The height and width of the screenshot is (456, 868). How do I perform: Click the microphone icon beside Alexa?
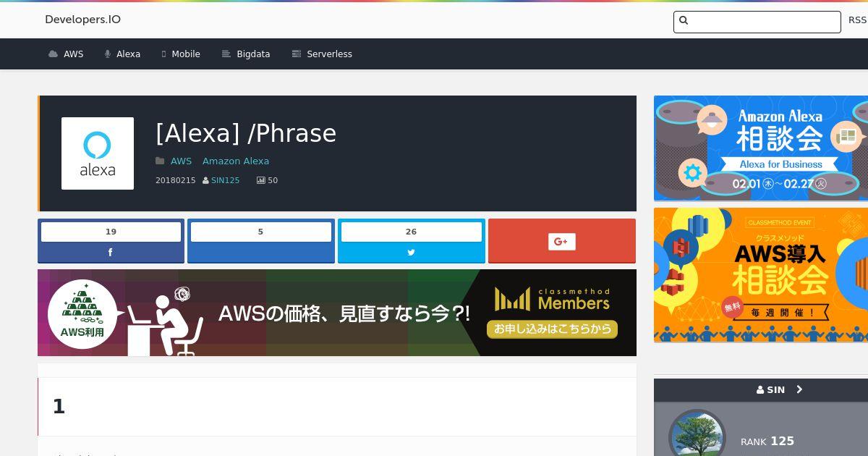click(107, 54)
